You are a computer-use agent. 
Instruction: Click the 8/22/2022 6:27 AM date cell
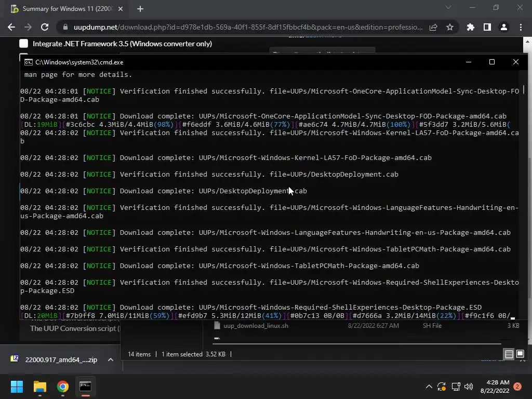pyautogui.click(x=373, y=326)
